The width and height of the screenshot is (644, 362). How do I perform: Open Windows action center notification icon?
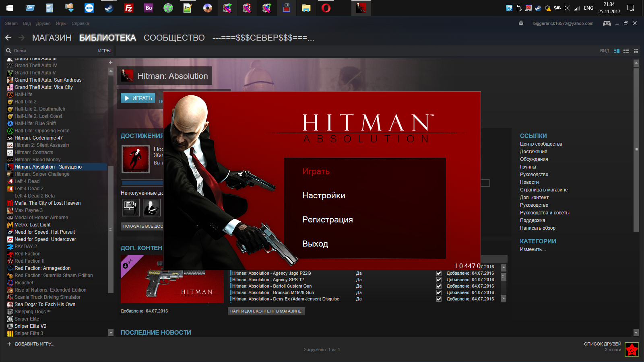point(631,8)
